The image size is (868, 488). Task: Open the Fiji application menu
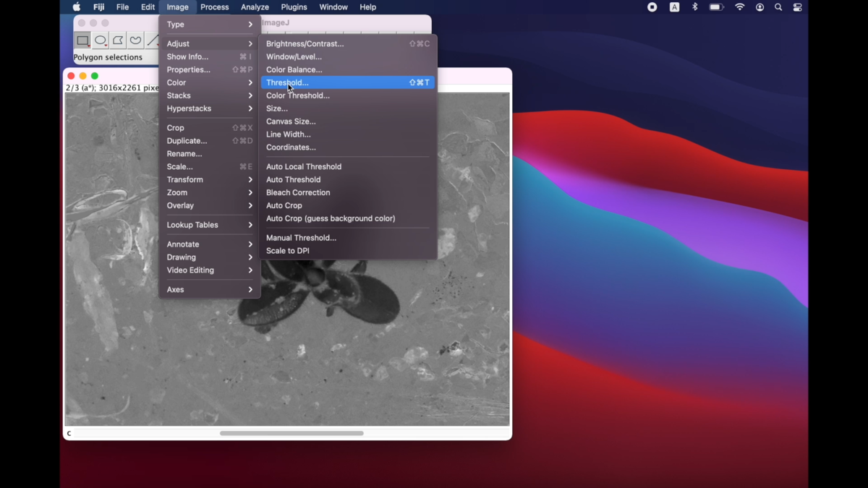point(99,7)
